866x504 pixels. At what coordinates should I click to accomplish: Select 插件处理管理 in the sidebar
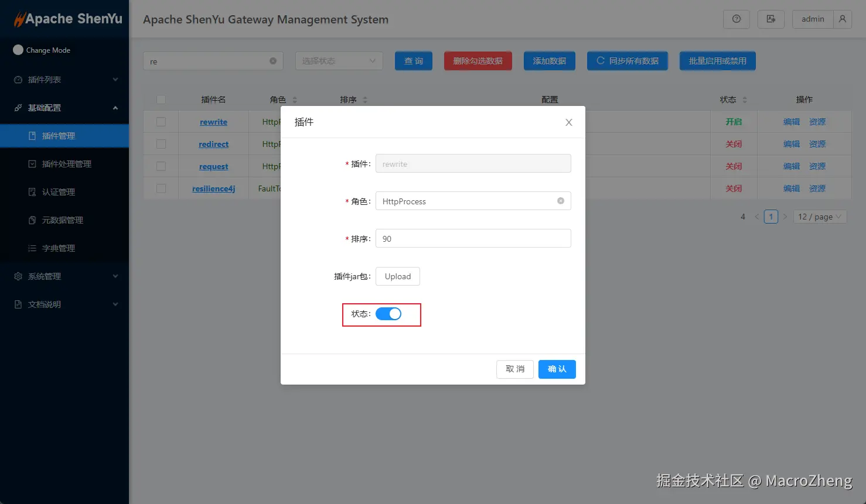(x=64, y=164)
